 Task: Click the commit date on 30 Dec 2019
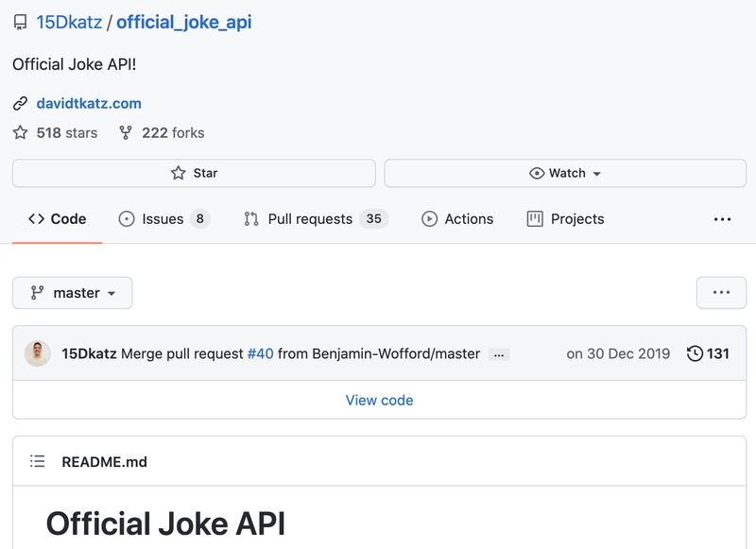click(x=618, y=353)
